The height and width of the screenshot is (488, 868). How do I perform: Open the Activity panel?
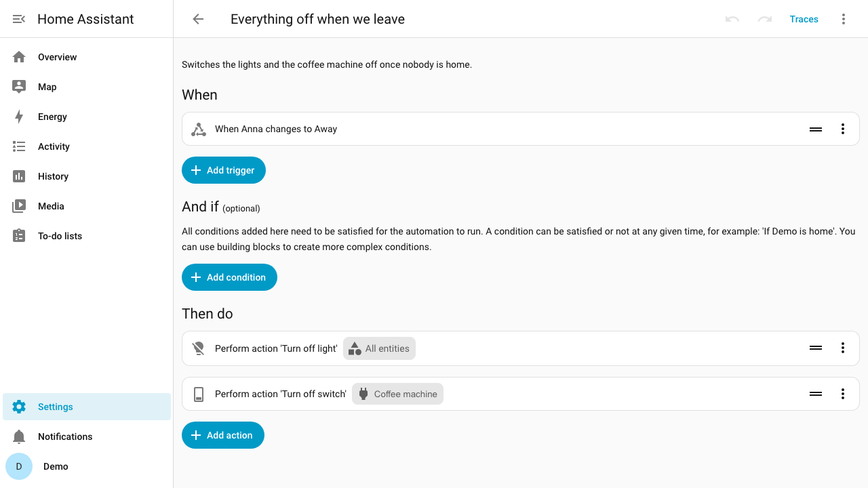87,146
